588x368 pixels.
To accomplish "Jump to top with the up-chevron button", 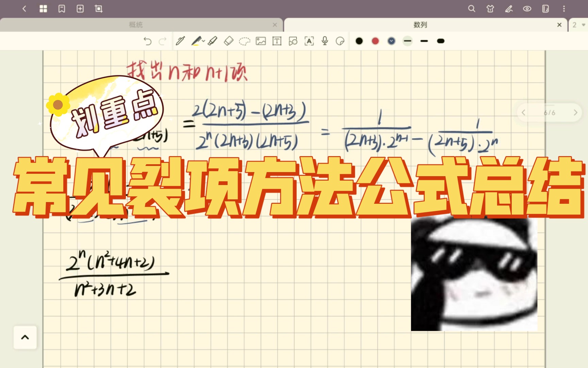I will (25, 337).
